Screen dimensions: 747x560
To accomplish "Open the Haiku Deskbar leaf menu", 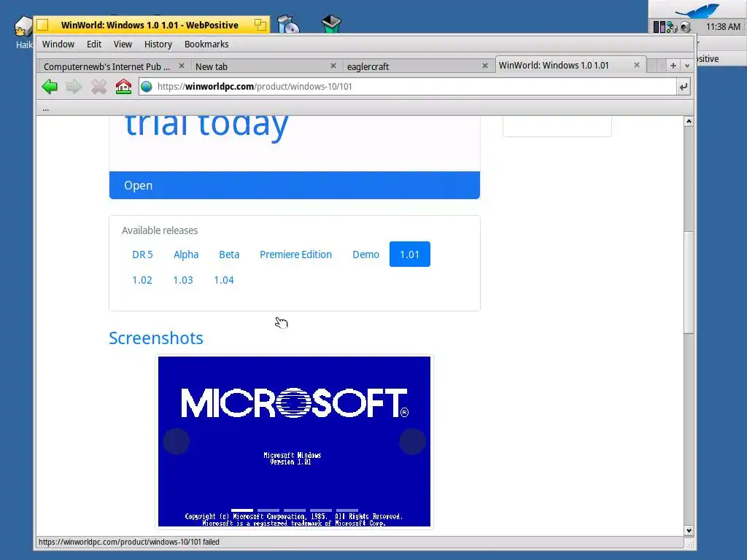I will [x=697, y=9].
